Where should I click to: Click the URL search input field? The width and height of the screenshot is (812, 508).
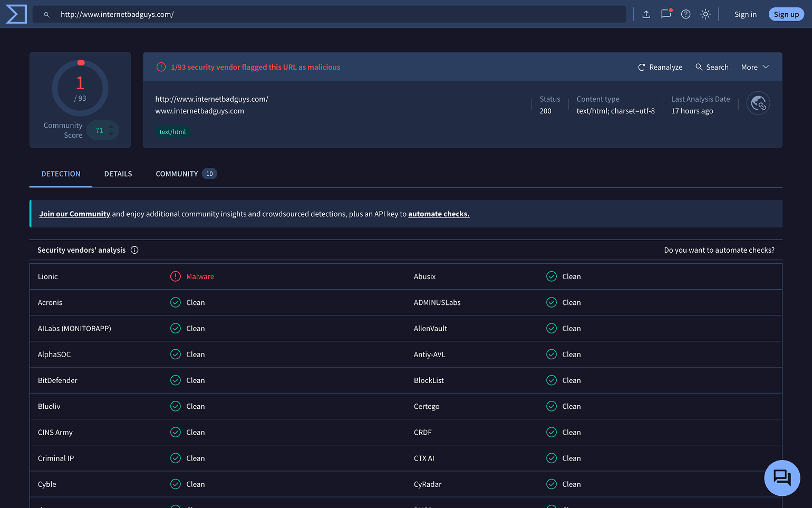(x=330, y=14)
